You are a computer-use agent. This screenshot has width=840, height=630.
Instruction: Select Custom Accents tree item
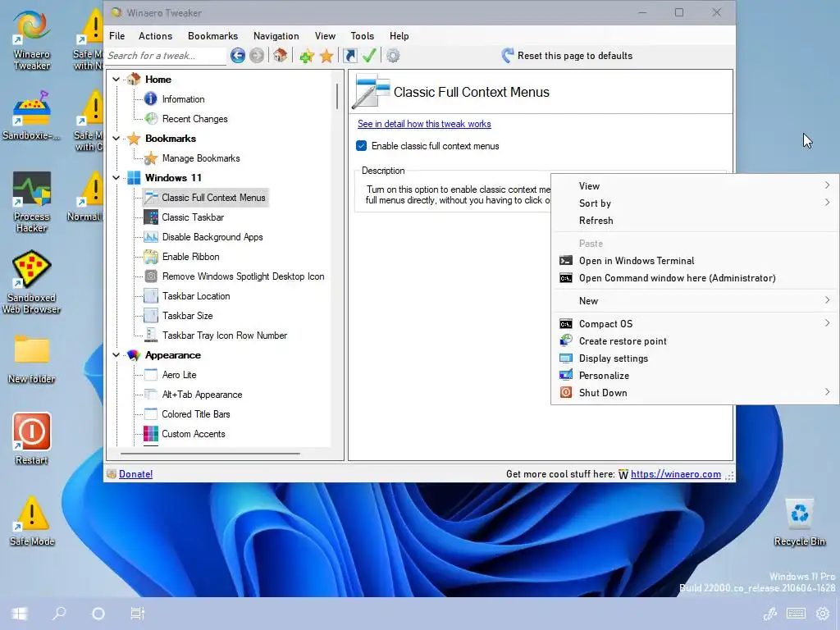194,433
